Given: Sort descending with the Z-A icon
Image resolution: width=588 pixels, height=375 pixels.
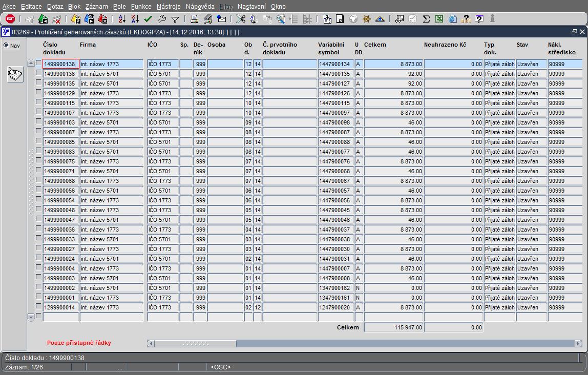Looking at the screenshot, I should 135,19.
